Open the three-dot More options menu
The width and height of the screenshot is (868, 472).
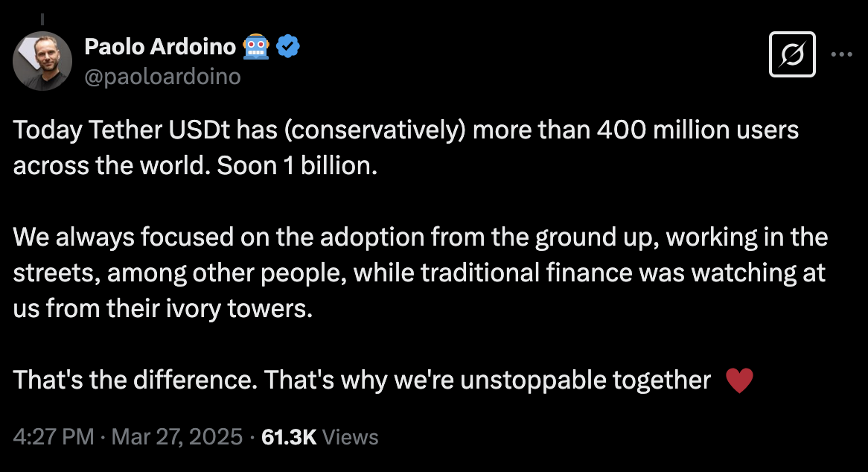click(841, 54)
